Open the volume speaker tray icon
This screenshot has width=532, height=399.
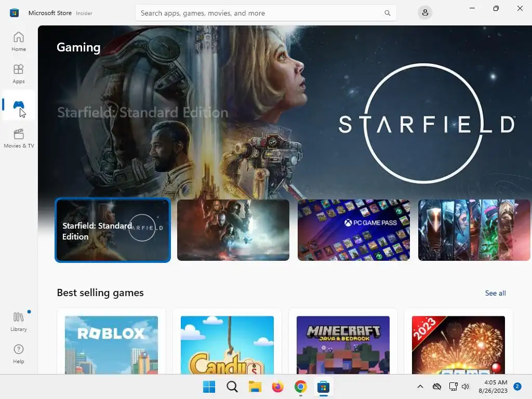[465, 387]
